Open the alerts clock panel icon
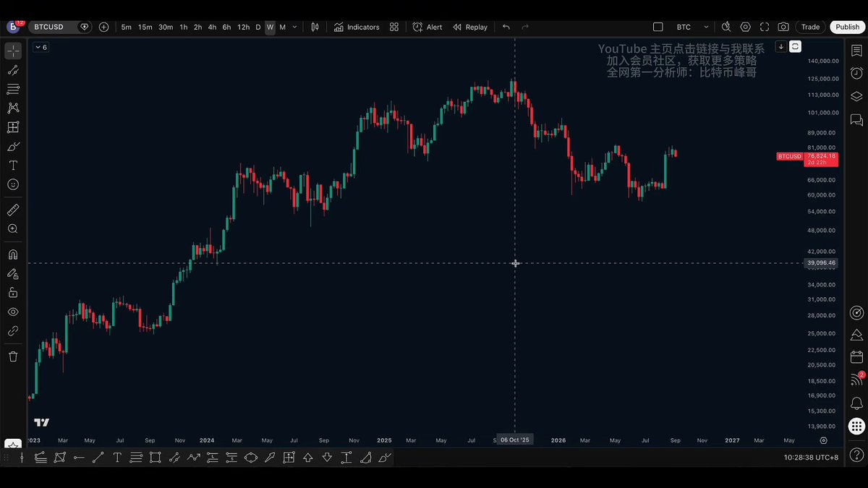 856,73
